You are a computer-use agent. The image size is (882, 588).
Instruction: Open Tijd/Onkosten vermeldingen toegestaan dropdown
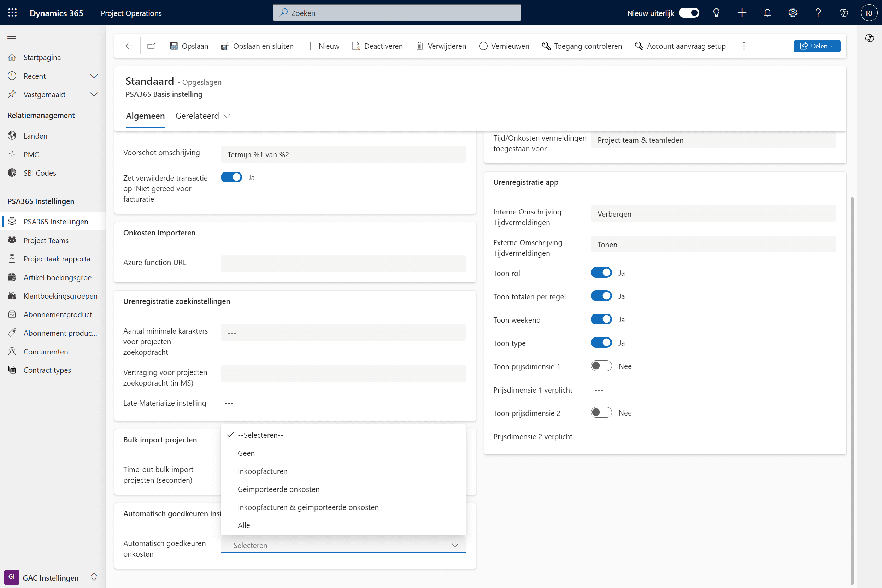click(x=713, y=140)
